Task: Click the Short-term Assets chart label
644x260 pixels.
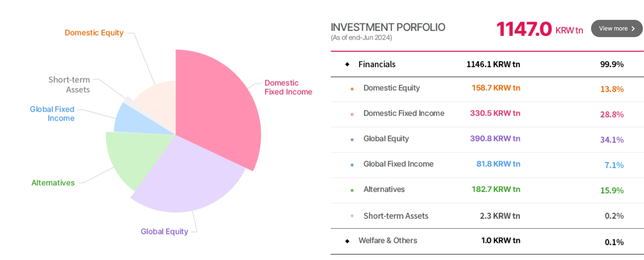Action: pos(69,85)
